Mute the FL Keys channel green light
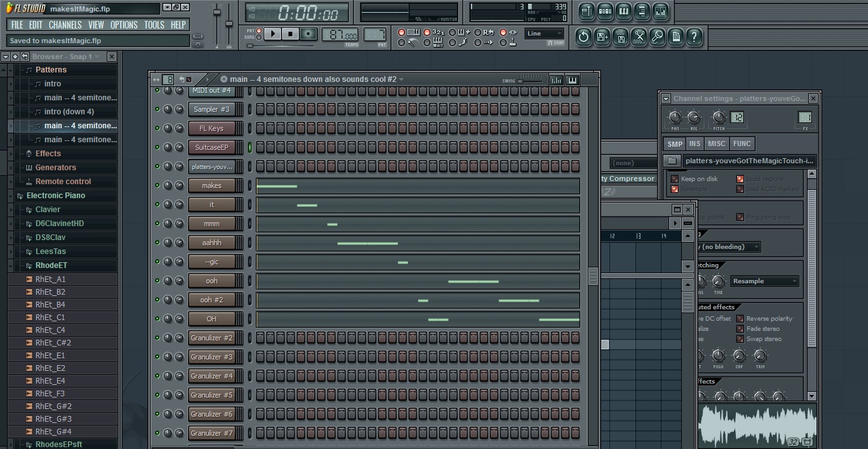This screenshot has width=868, height=449. pyautogui.click(x=157, y=128)
